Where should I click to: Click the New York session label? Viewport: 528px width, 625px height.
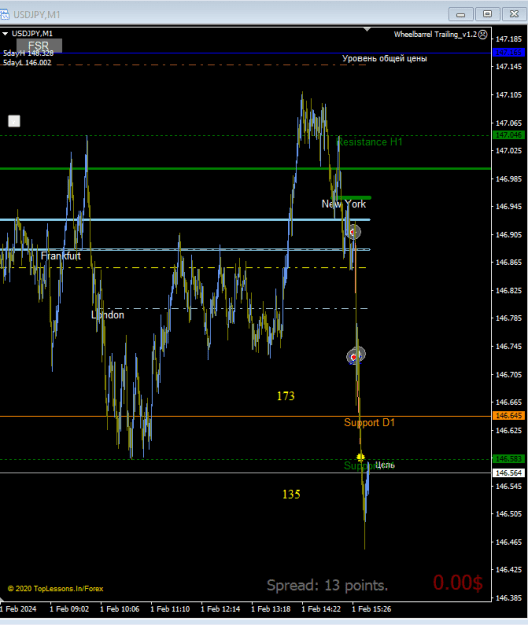point(343,204)
